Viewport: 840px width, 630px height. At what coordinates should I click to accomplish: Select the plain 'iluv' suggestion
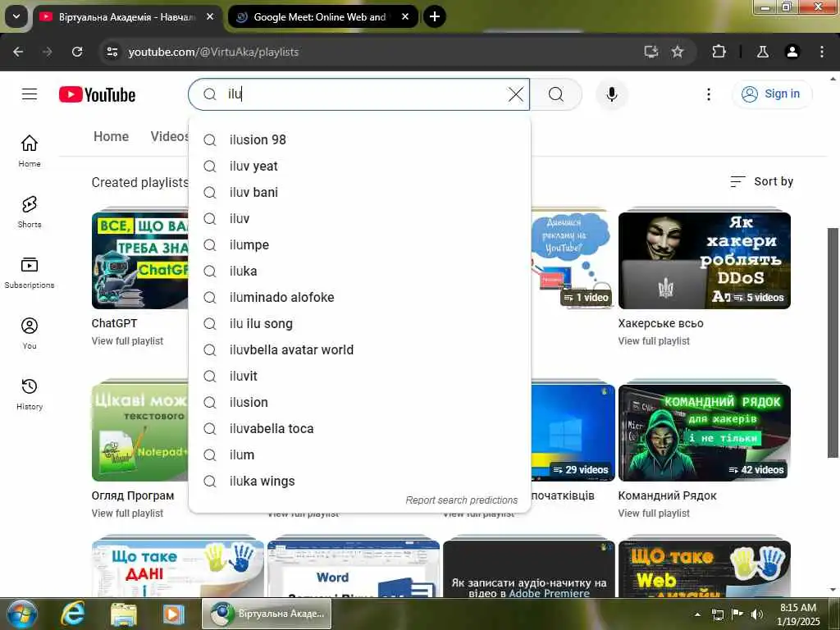359,218
